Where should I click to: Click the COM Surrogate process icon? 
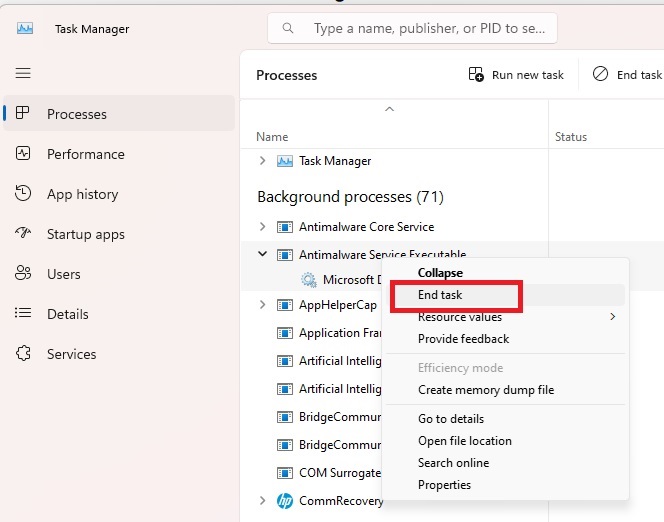(x=285, y=473)
